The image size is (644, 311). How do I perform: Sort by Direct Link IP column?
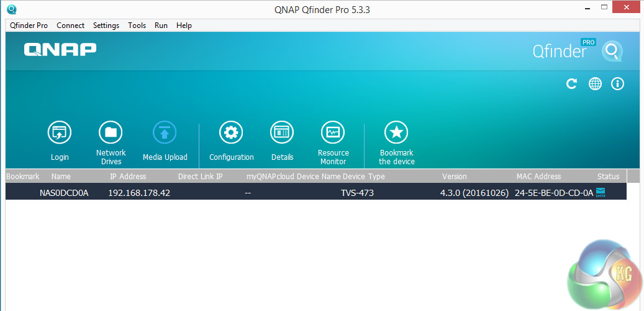click(x=201, y=177)
